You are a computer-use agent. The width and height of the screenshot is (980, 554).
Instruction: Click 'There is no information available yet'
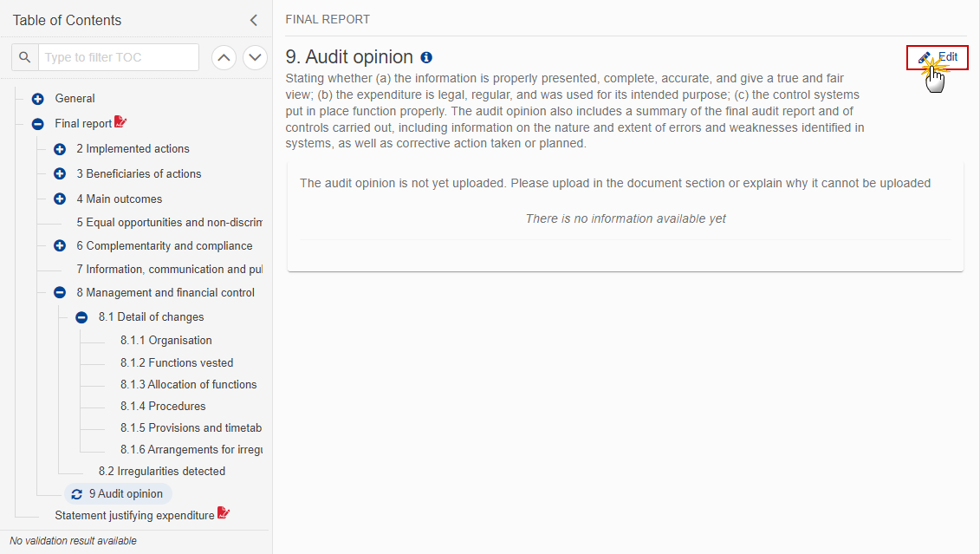click(x=626, y=218)
